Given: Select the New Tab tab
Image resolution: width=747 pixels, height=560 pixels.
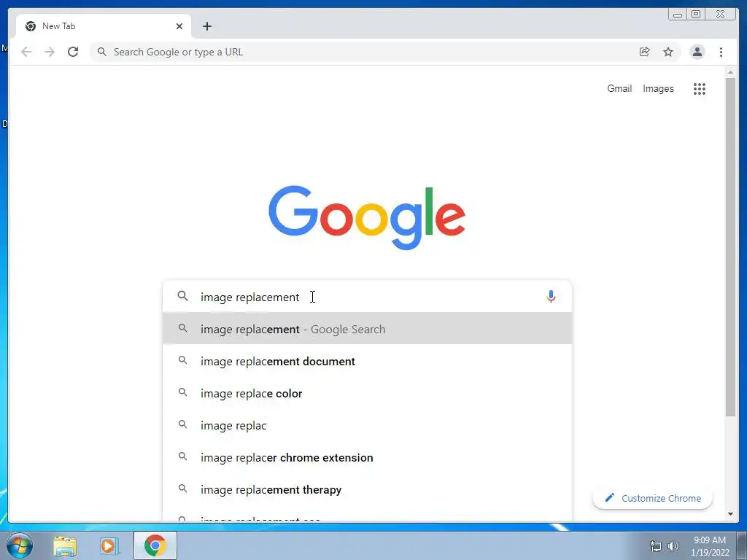Looking at the screenshot, I should (x=104, y=26).
